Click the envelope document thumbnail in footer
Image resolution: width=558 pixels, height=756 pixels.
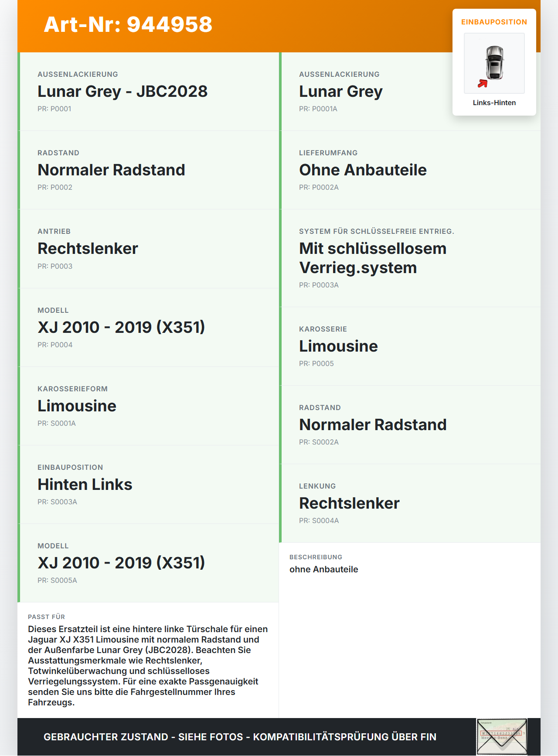pos(502,736)
